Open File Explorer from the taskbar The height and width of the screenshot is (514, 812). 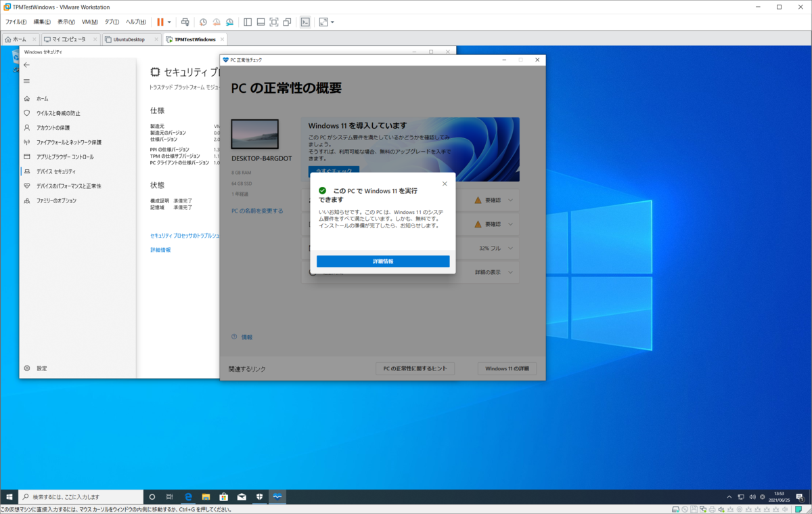tap(206, 496)
